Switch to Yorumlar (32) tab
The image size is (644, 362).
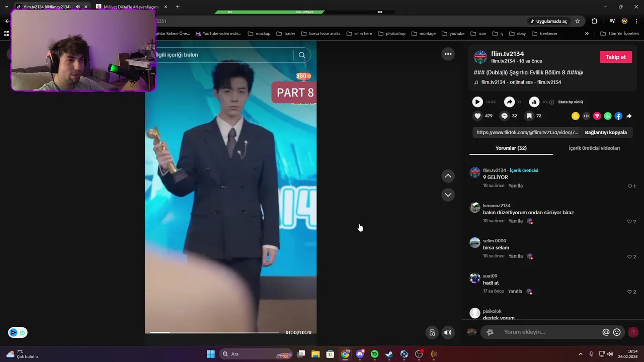(511, 148)
